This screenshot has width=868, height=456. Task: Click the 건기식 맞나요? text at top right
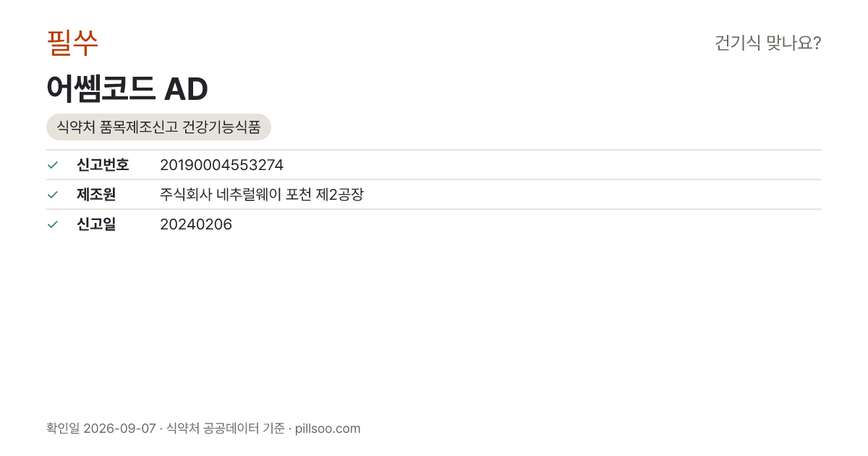pyautogui.click(x=767, y=43)
